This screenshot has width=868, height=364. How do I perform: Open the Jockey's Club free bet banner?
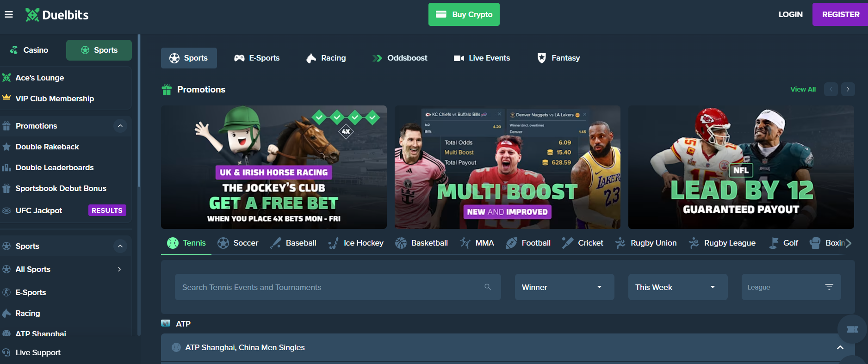[274, 167]
